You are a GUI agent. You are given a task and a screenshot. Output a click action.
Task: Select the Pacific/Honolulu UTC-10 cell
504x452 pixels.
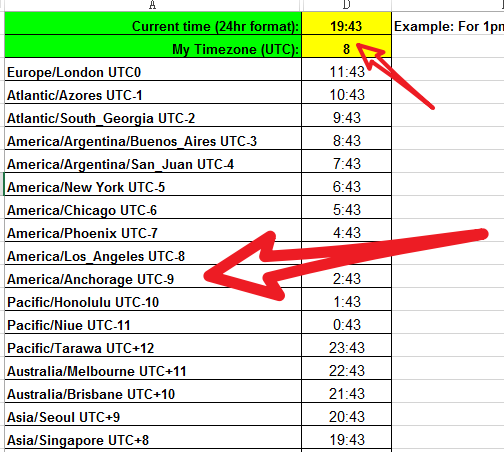tap(153, 299)
